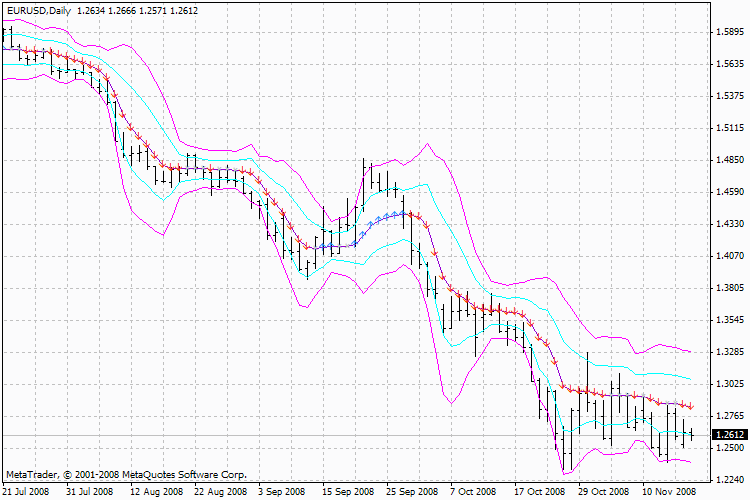
Task: Click the 1.3025 price axis label
Action: [x=729, y=384]
